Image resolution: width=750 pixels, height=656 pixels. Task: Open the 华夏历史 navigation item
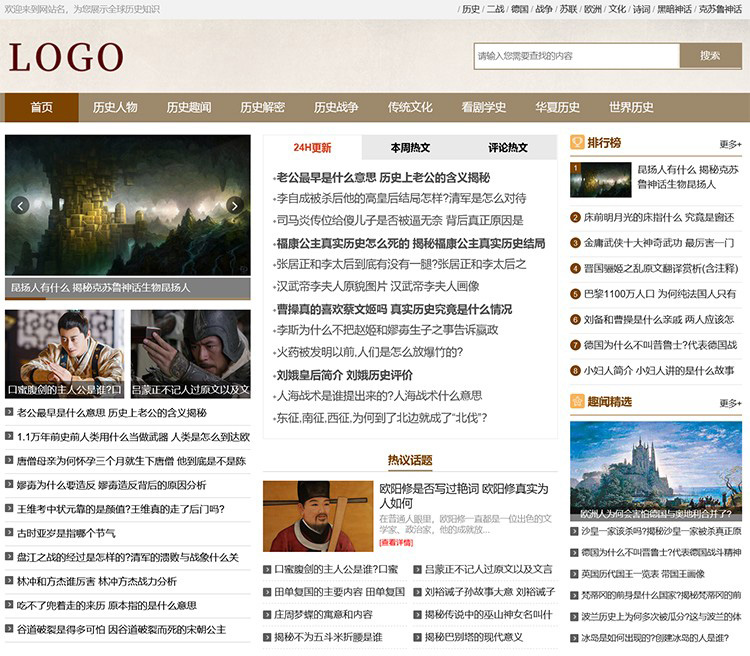(557, 107)
